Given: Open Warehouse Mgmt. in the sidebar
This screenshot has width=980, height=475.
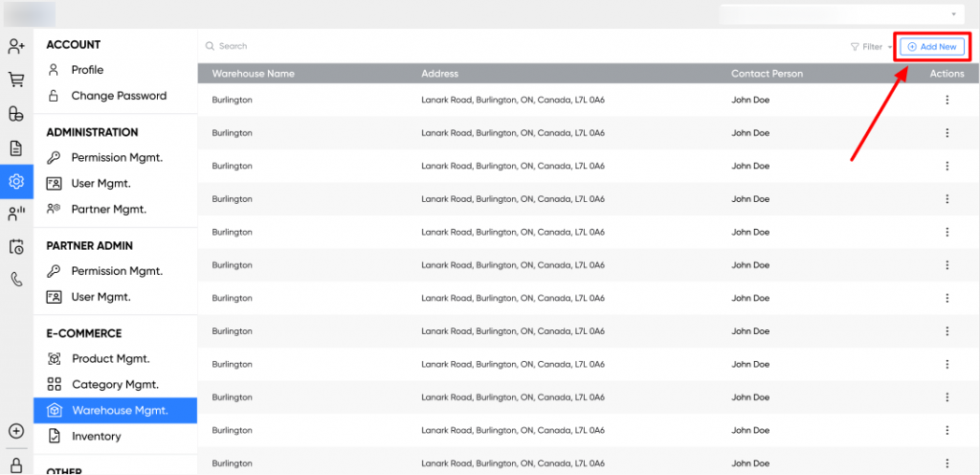Looking at the screenshot, I should click(119, 411).
